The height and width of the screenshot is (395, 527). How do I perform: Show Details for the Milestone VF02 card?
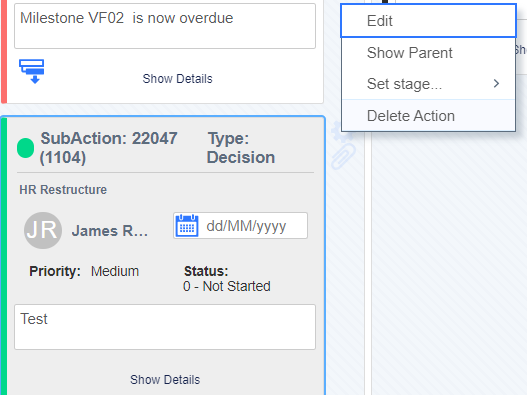(x=177, y=79)
